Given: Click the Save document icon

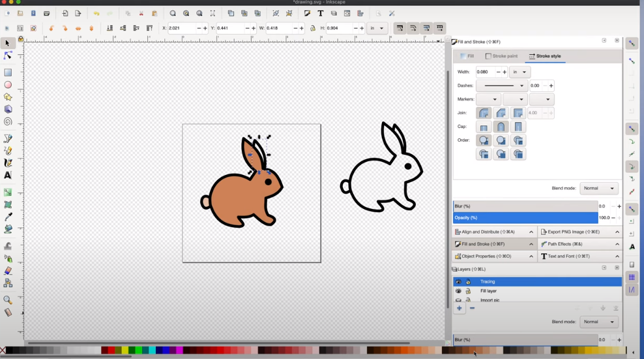Looking at the screenshot, I should [33, 14].
